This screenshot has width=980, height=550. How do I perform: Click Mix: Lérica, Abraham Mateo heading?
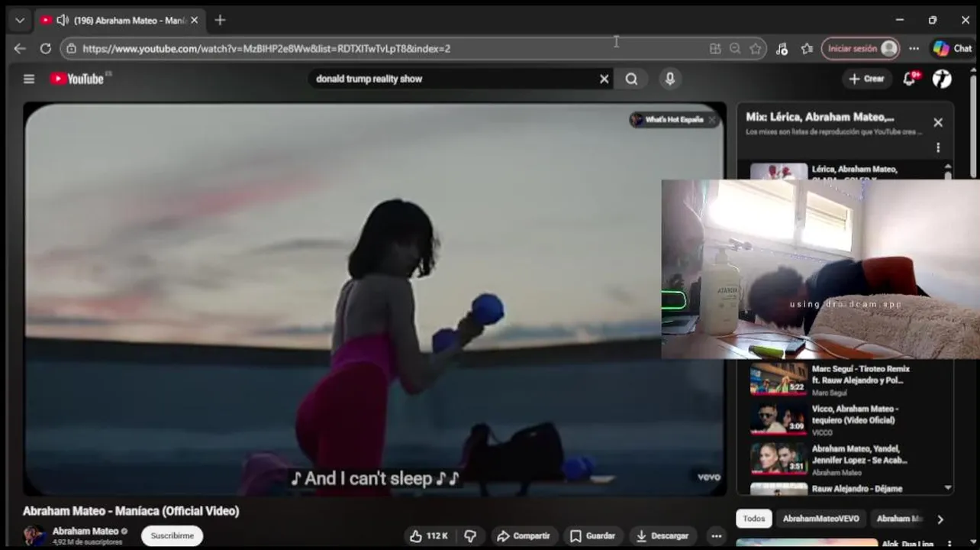click(x=820, y=118)
